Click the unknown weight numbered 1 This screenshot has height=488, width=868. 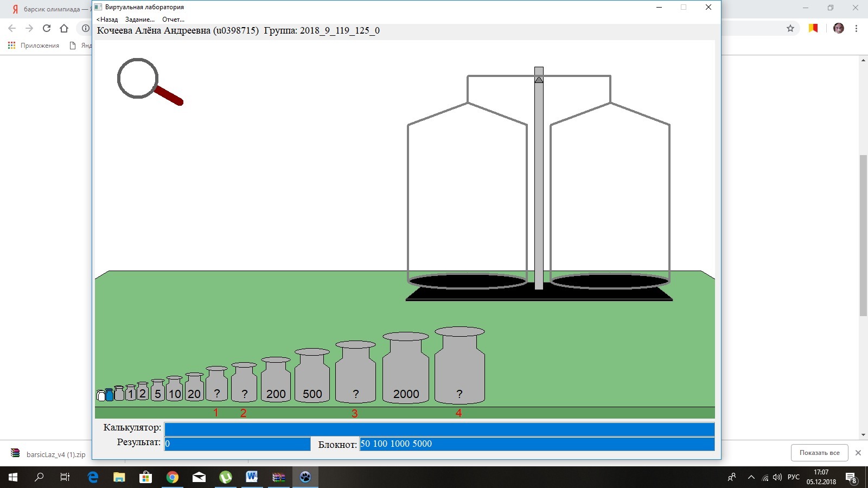pos(216,388)
